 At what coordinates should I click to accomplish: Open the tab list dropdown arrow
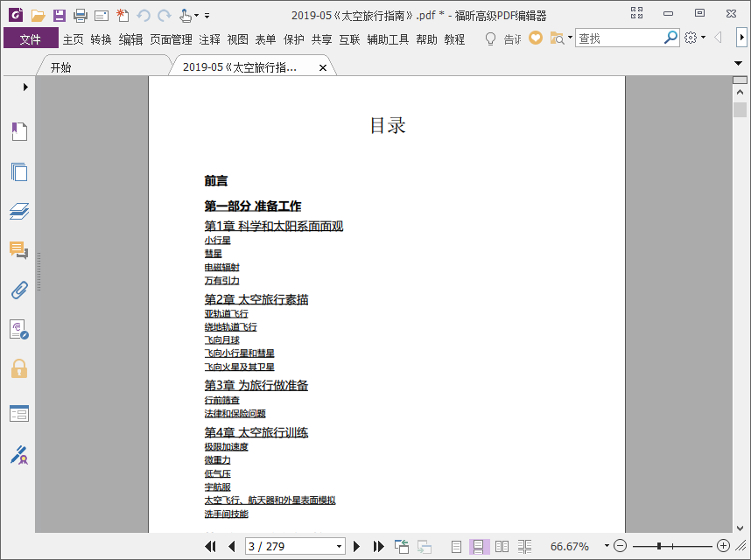[x=738, y=63]
